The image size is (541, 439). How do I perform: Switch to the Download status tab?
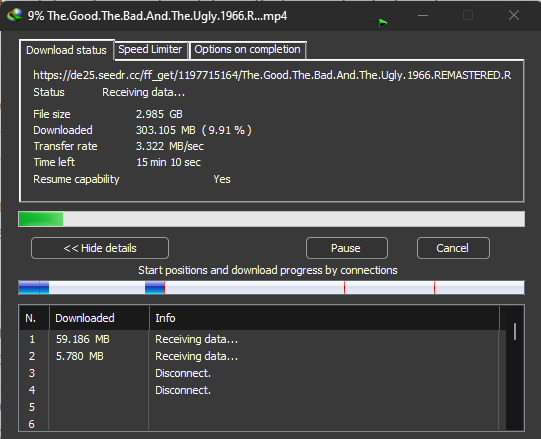click(x=66, y=50)
